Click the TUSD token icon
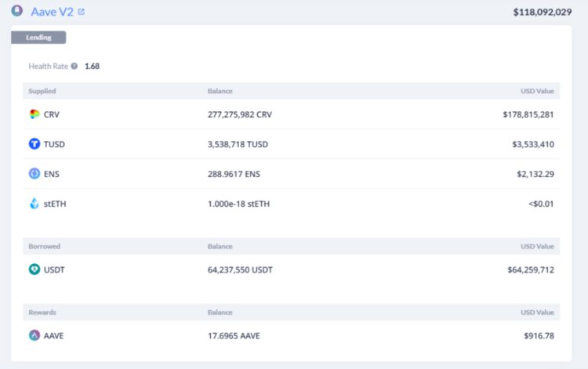This screenshot has width=588, height=369. 34,144
